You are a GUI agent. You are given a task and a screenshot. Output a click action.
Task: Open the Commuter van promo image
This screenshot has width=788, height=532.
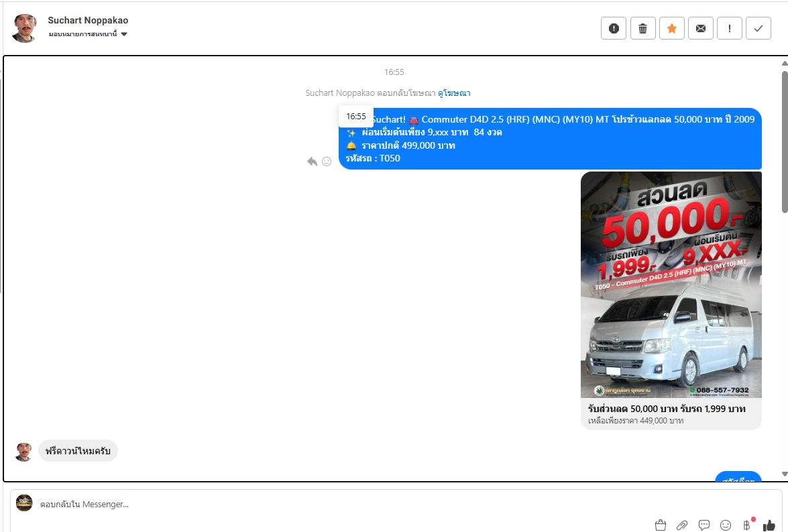coord(671,285)
